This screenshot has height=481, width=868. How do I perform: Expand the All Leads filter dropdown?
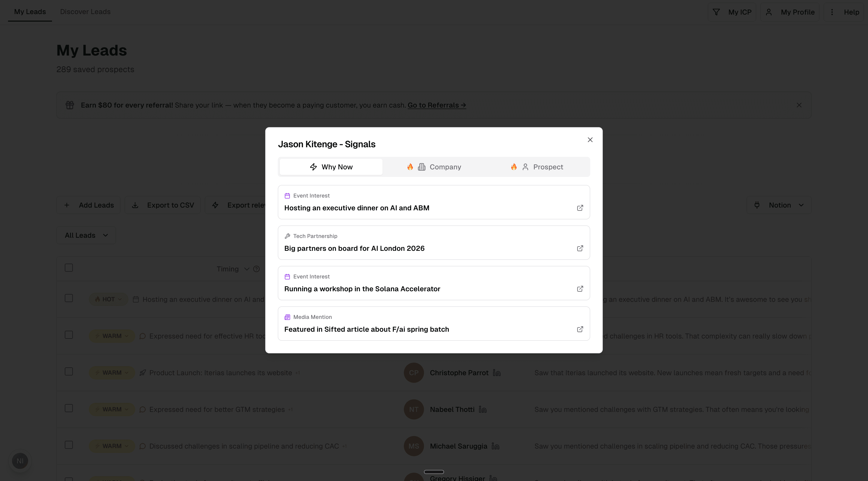point(86,235)
